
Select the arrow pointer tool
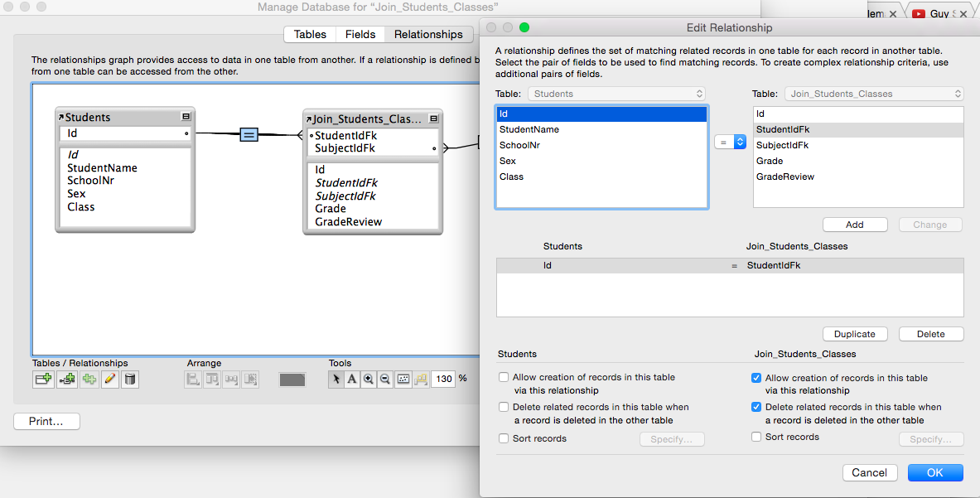[336, 379]
